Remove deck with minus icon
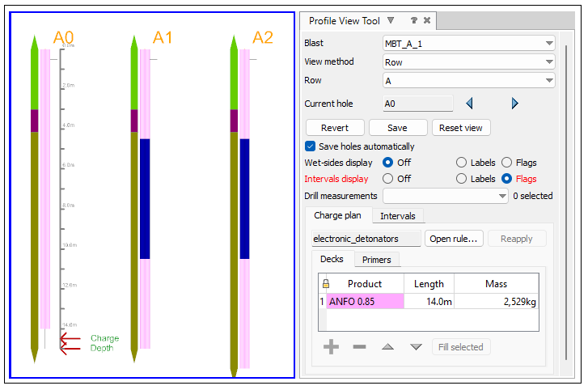Viewport: 588px width, 390px height. click(359, 347)
